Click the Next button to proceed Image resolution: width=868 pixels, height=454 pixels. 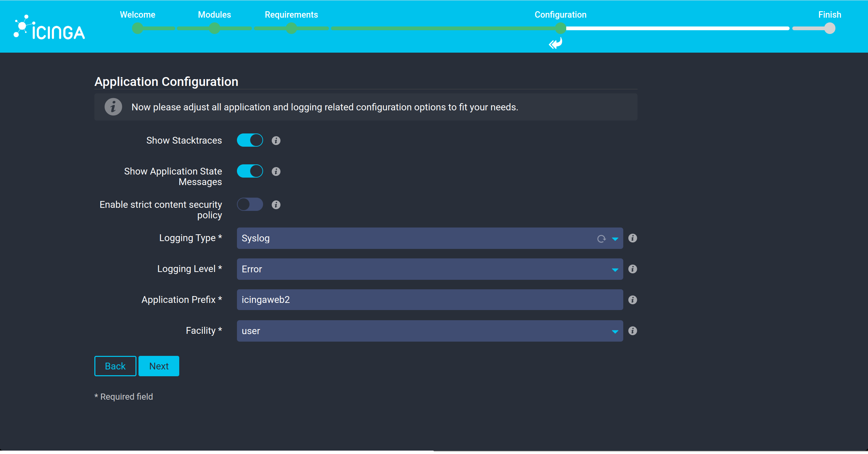(x=159, y=366)
